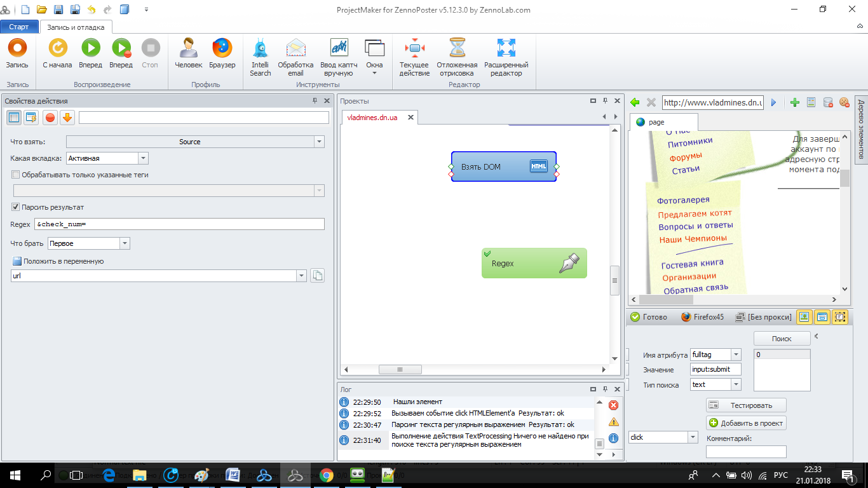Toggle Отложенная отрисовка icon
This screenshot has width=868, height=488.
pyautogui.click(x=457, y=48)
